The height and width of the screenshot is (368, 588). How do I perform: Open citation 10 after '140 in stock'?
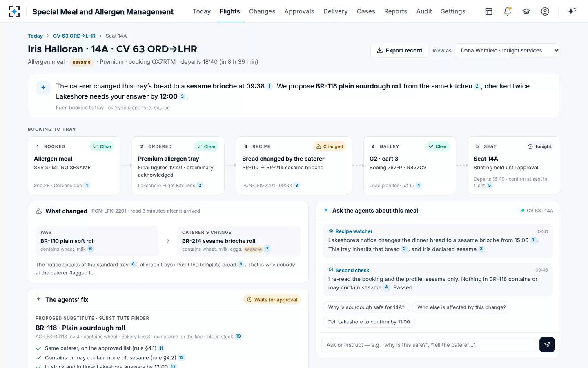click(x=238, y=337)
